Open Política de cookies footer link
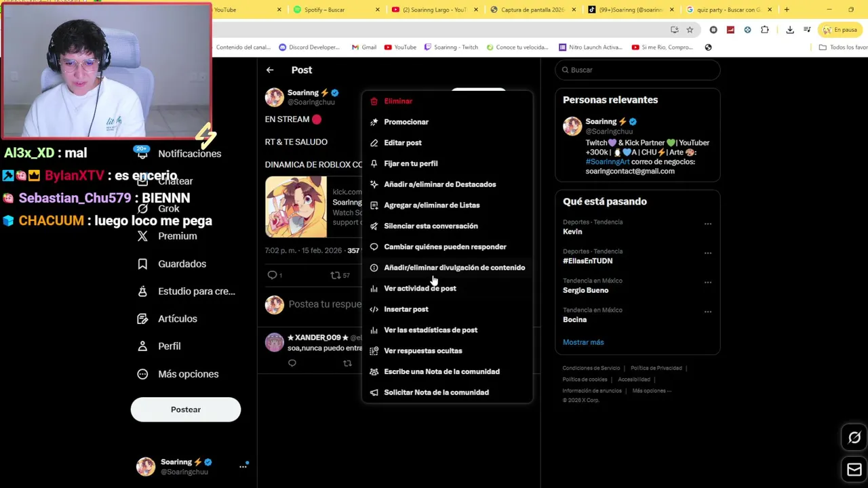This screenshot has height=488, width=868. click(x=585, y=380)
